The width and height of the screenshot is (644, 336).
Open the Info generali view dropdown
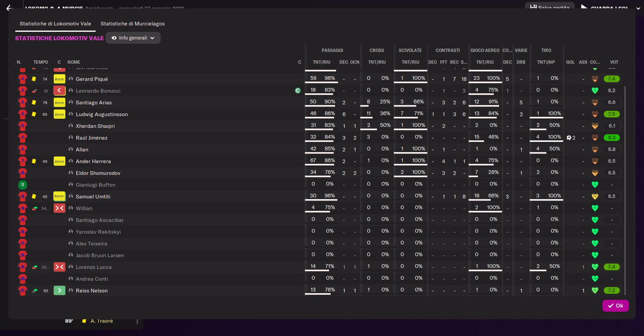pyautogui.click(x=133, y=38)
